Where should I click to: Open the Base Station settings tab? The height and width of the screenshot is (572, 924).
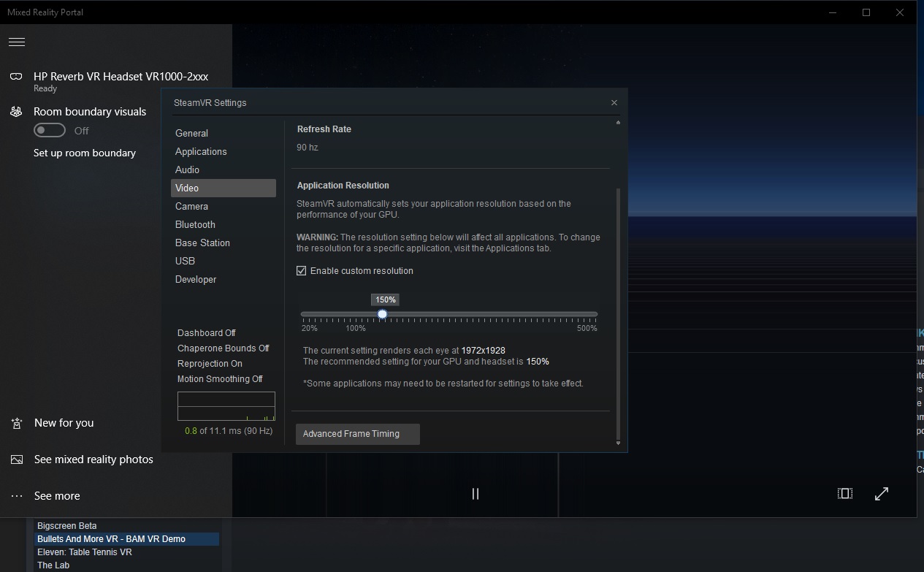click(224, 243)
